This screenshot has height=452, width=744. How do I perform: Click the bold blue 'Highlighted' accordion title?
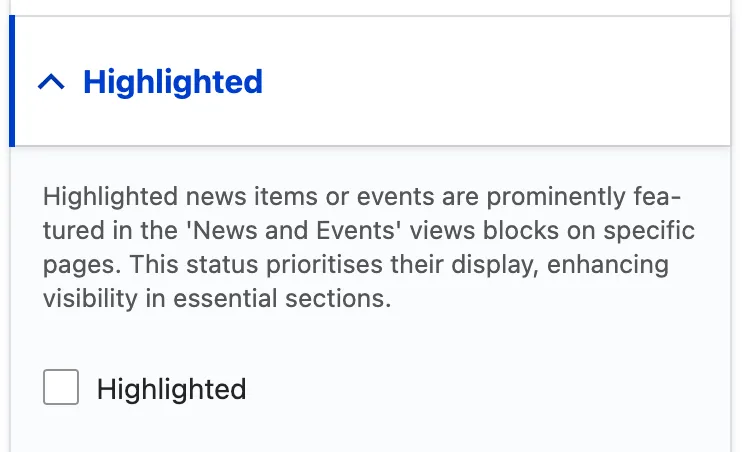172,82
